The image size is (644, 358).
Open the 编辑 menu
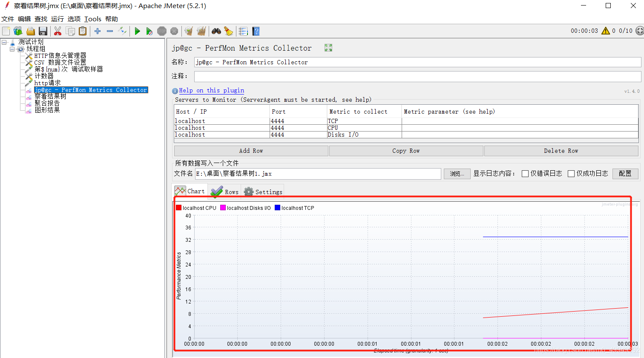(x=24, y=19)
